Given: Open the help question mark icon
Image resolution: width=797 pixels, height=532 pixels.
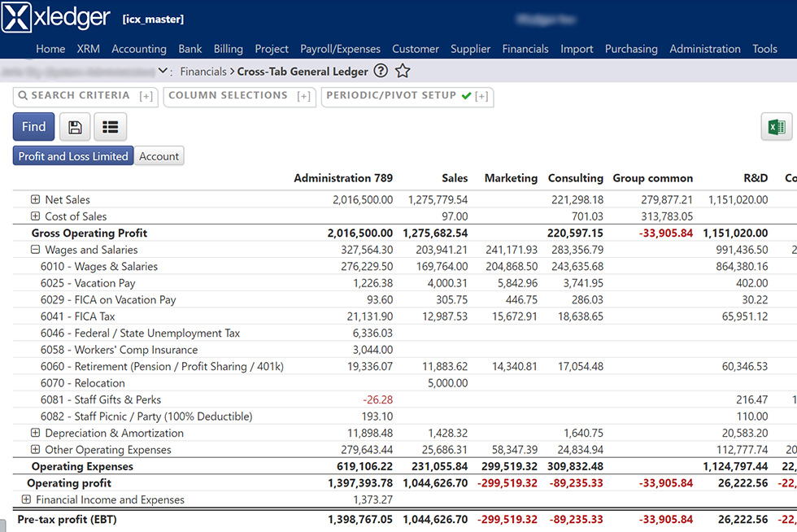Looking at the screenshot, I should pos(381,71).
